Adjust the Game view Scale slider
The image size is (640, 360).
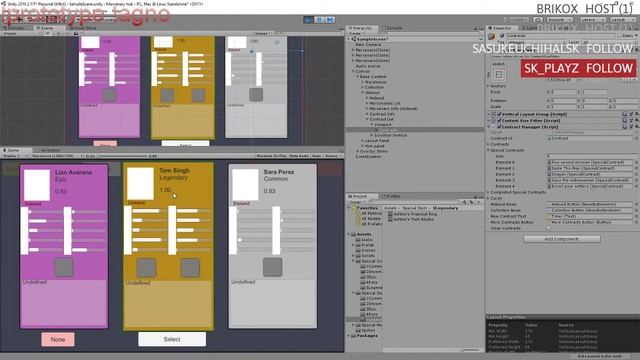(122, 156)
